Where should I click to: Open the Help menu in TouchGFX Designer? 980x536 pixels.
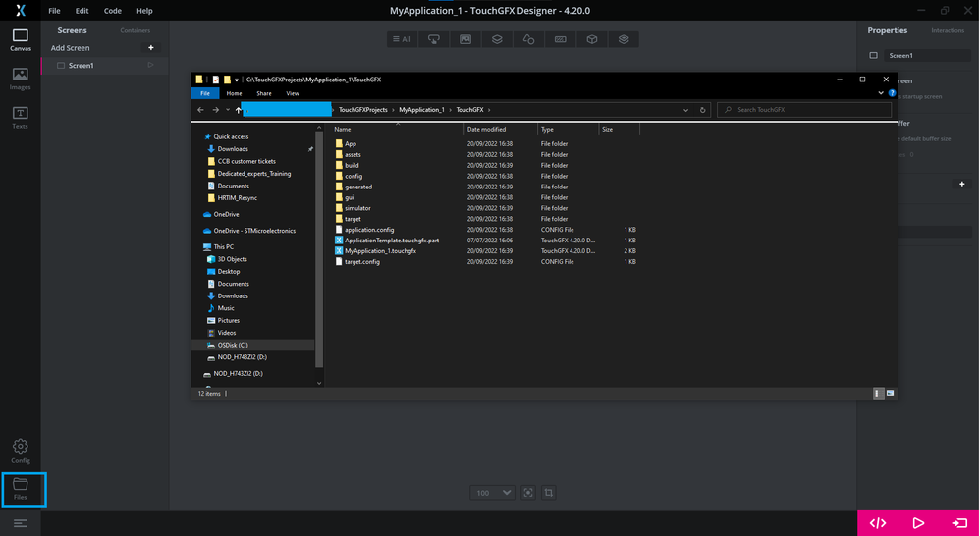pos(144,11)
